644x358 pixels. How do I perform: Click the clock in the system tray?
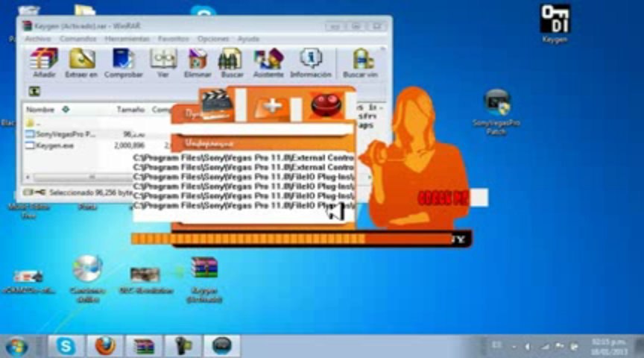pyautogui.click(x=610, y=347)
